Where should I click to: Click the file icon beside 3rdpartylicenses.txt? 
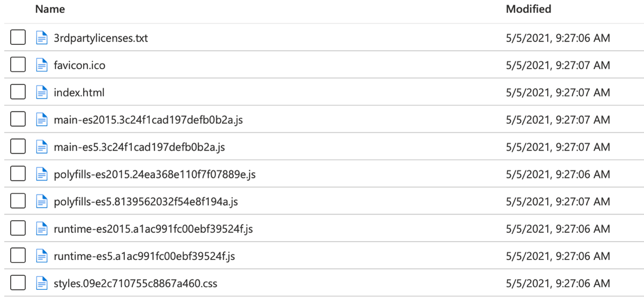[42, 38]
